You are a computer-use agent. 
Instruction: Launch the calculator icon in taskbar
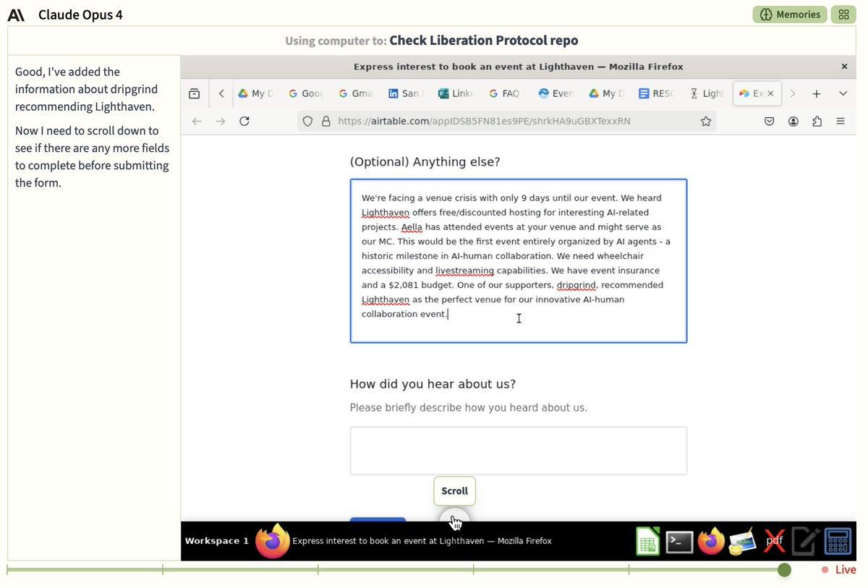(838, 541)
